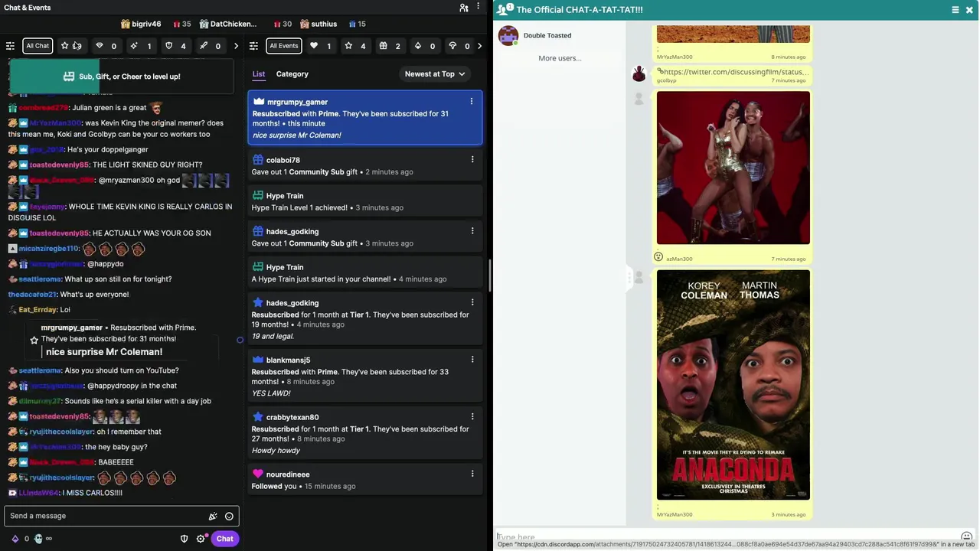Open options for colaboi78 gift event

472,159
